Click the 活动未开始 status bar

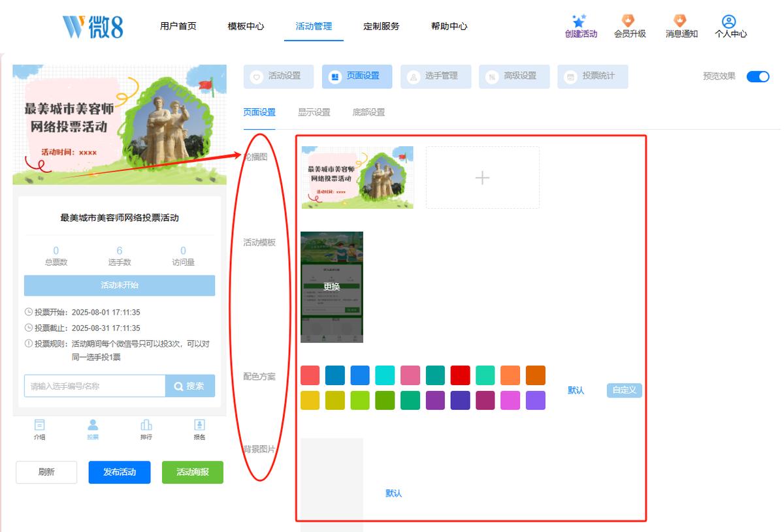pos(120,285)
